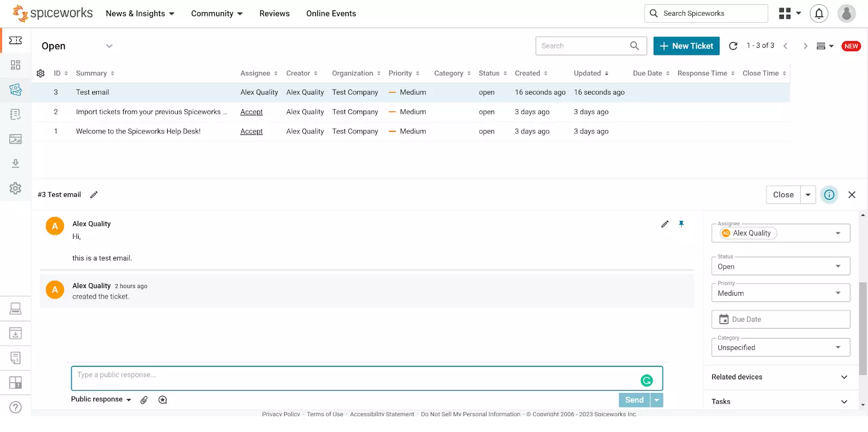868x432 pixels.
Task: Open the Status dropdown in details panel
Action: coord(780,266)
